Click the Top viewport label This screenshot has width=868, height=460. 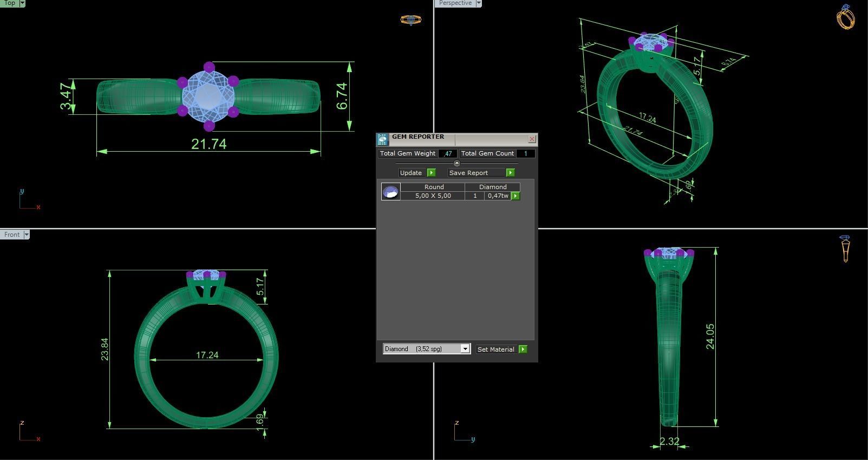9,3
